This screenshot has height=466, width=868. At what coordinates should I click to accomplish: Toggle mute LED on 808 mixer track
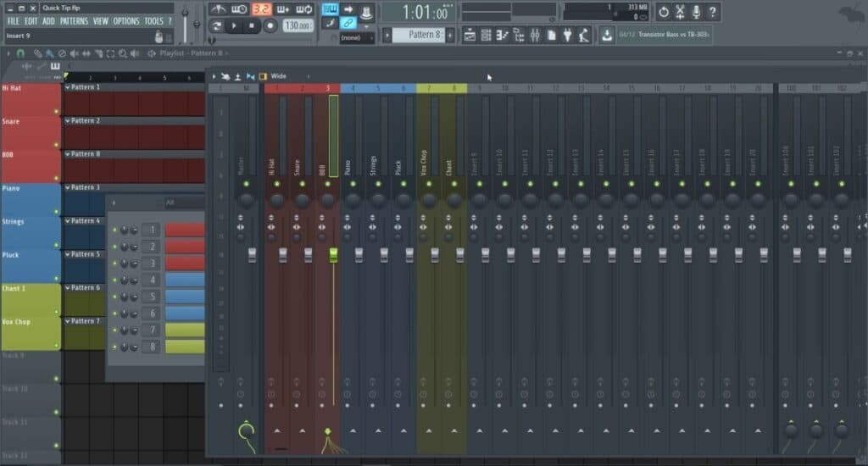tap(327, 184)
